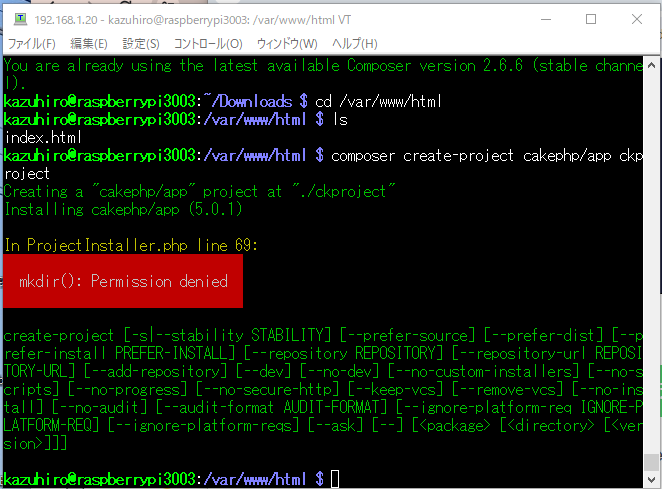
Task: Click the 'Installing cakephp/app (5.0.1)' line
Action: click(123, 209)
